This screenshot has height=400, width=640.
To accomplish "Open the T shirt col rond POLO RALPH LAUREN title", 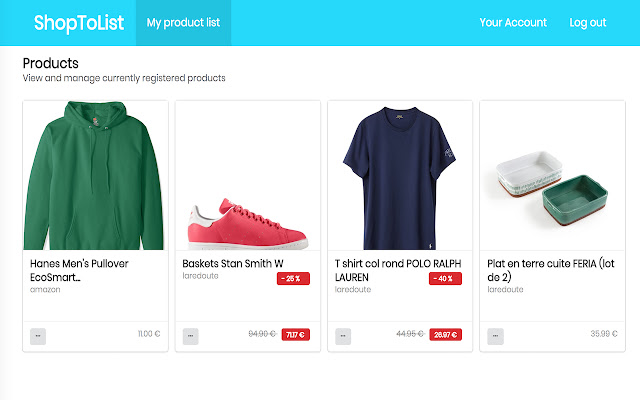I will click(x=398, y=270).
